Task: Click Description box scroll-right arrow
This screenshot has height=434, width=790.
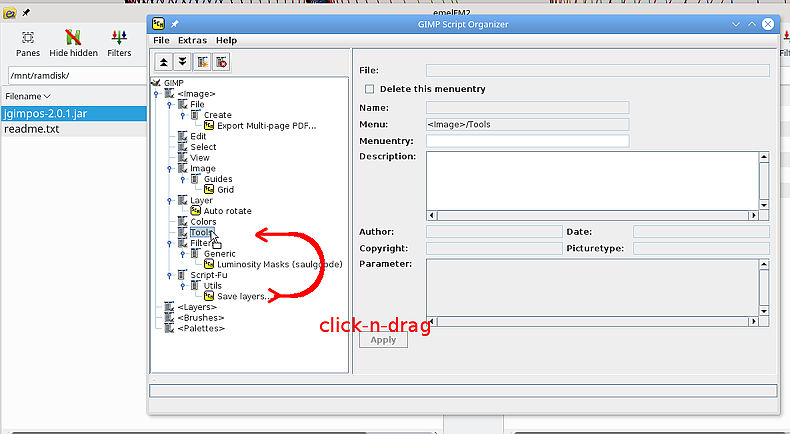Action: 753,215
